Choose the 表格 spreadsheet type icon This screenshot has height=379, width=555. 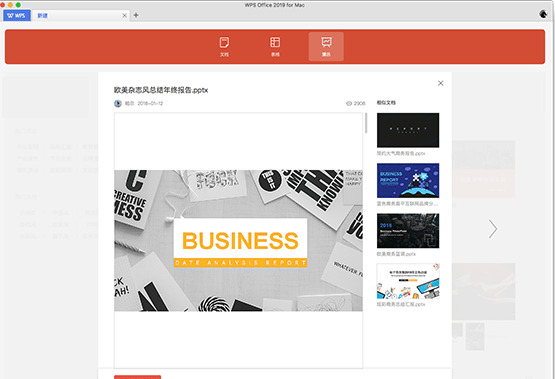click(275, 47)
